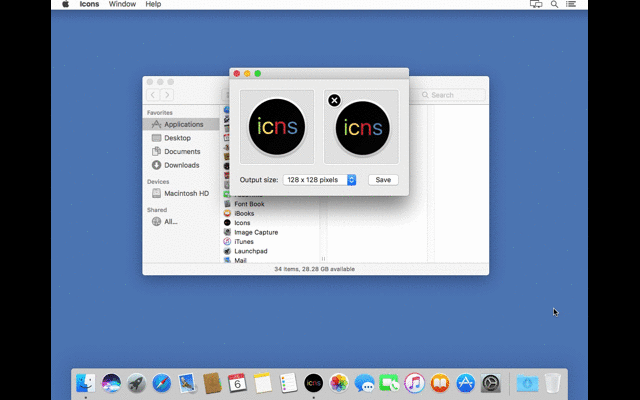Open the Output size dropdown

coord(320,180)
